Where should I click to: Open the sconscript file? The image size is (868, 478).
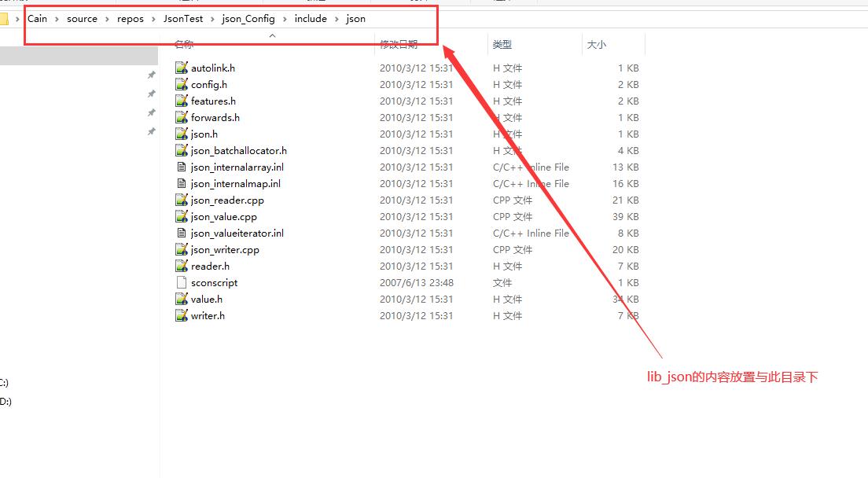[x=210, y=282]
